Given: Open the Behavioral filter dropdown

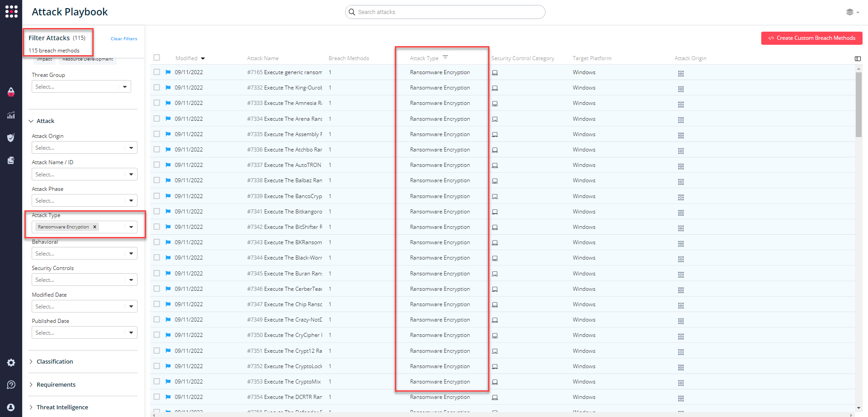Looking at the screenshot, I should click(x=84, y=253).
